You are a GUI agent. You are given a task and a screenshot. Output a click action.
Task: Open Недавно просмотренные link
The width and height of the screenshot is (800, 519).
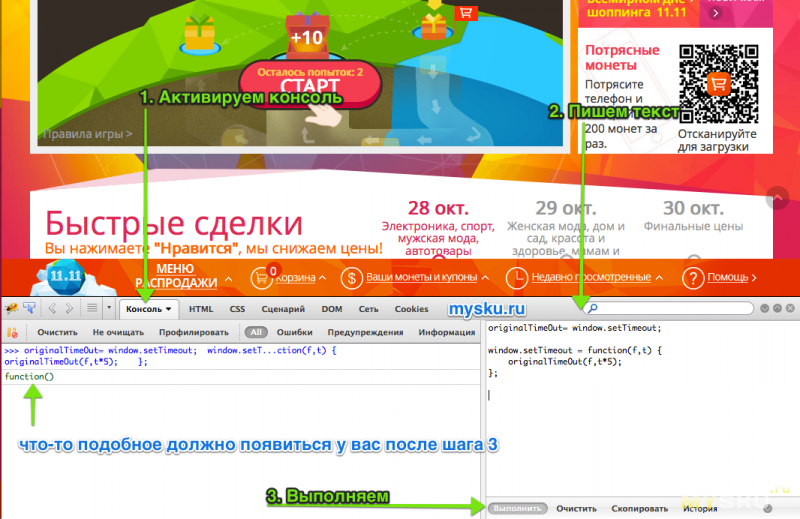591,277
